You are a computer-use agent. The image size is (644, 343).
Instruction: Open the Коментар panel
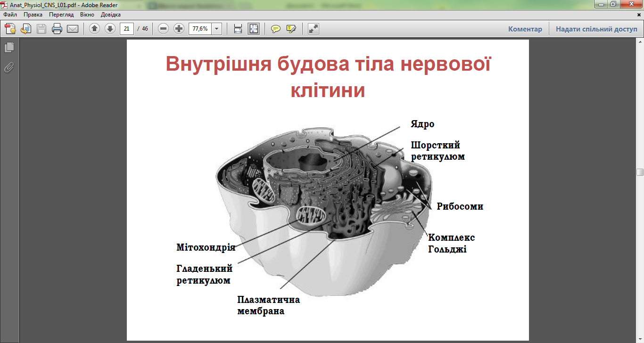525,29
